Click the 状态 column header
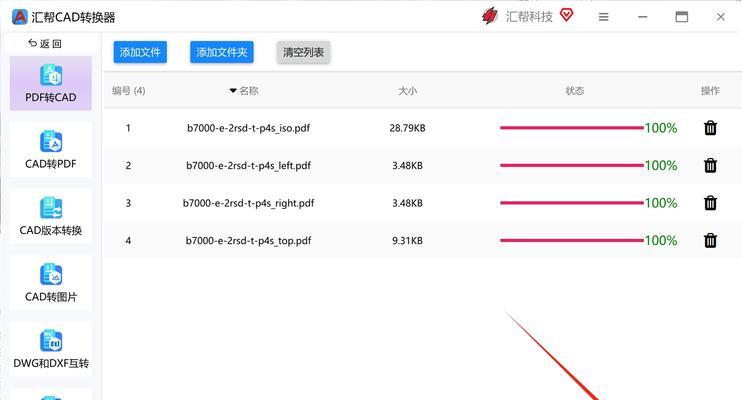 [574, 90]
